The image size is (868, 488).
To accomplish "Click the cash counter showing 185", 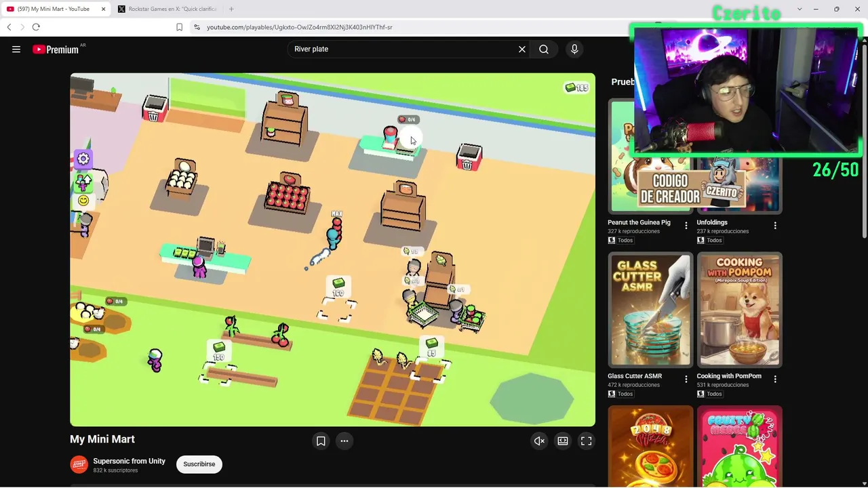I will 577,87.
